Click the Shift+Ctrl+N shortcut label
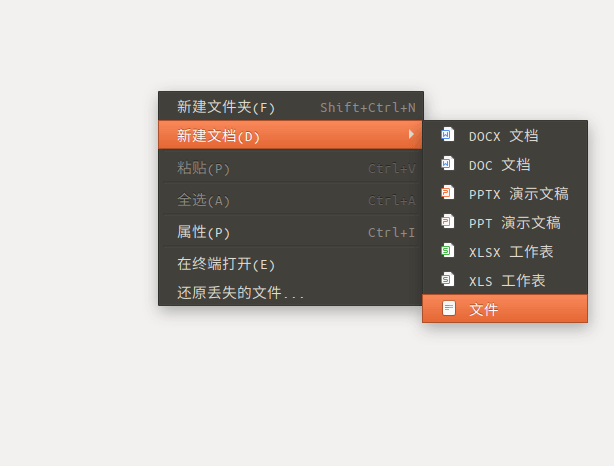The width and height of the screenshot is (614, 466). tap(368, 107)
